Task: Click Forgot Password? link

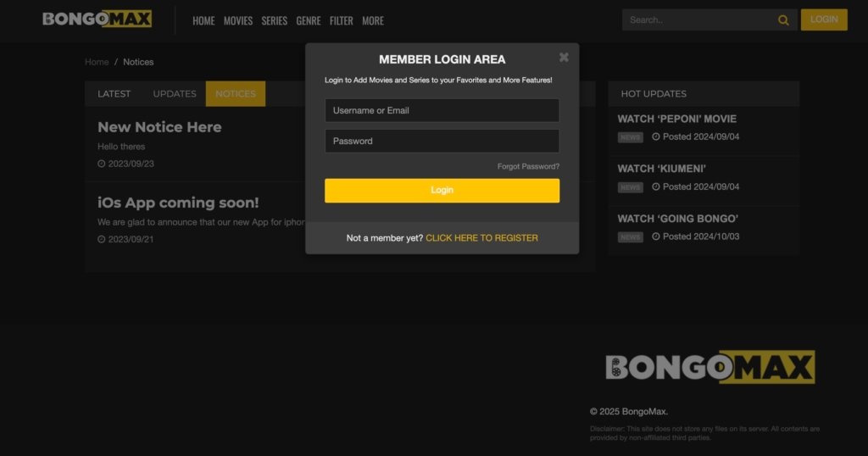Action: click(528, 167)
